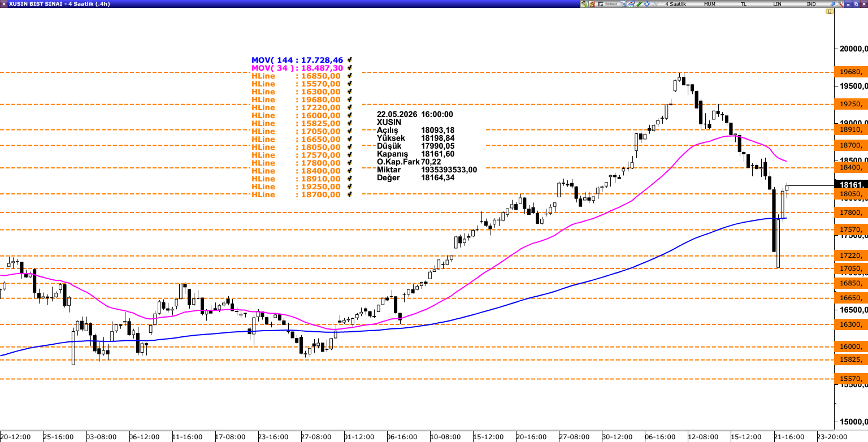Image resolution: width=868 pixels, height=442 pixels.
Task: Click the green pencil drawing tool icon
Action: (639, 4)
